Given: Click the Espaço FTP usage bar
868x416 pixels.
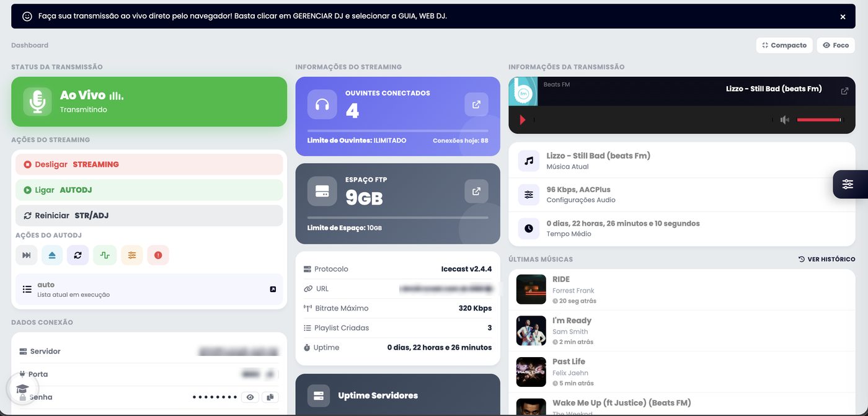Looking at the screenshot, I should tap(398, 218).
